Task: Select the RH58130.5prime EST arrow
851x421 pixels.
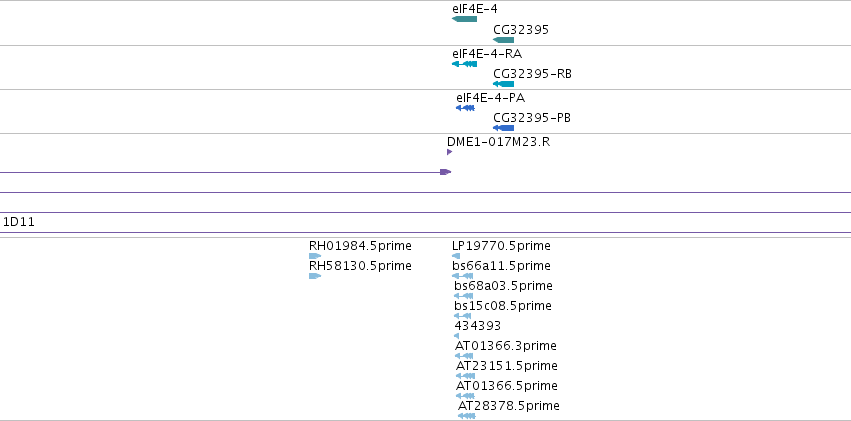Action: (315, 276)
